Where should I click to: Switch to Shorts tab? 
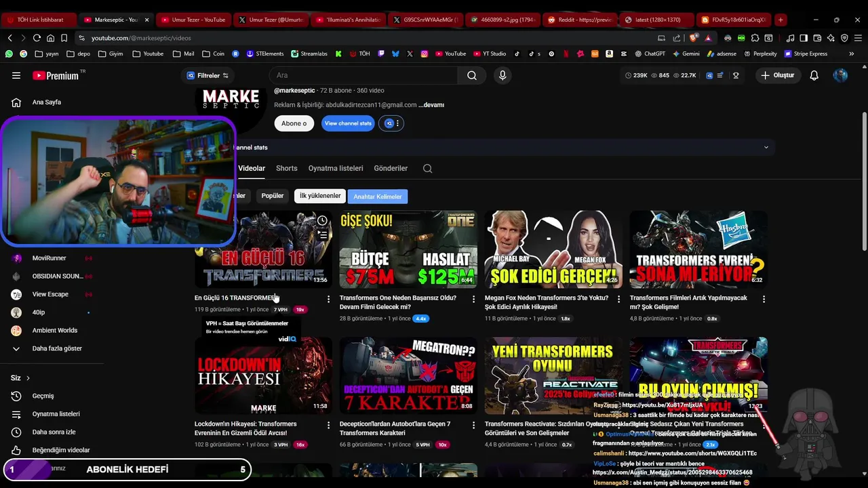(x=286, y=168)
